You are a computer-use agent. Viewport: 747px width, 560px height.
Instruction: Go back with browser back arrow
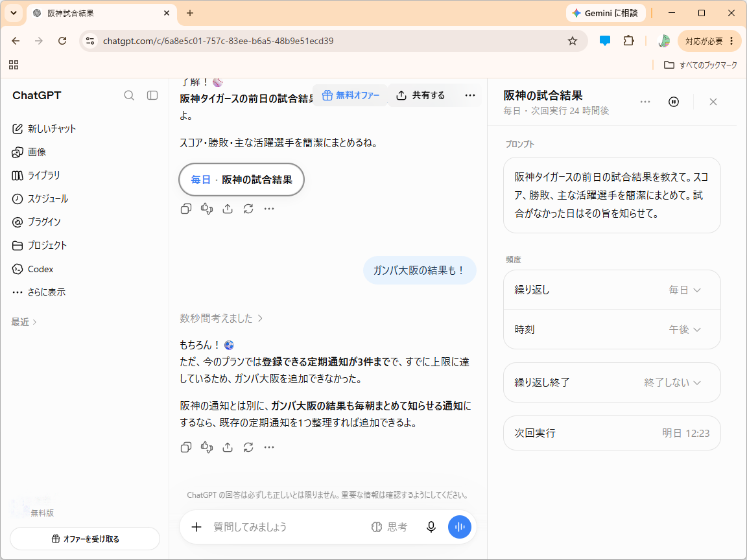(16, 41)
